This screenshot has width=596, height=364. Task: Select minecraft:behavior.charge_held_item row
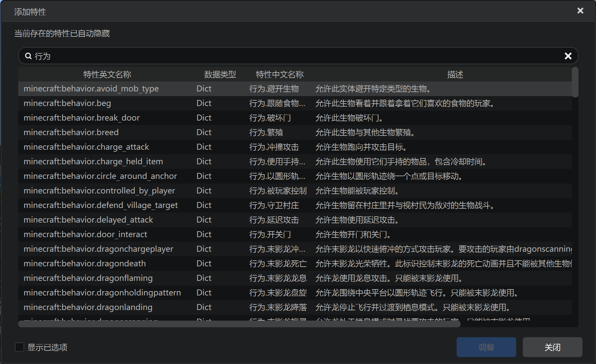[295, 162]
